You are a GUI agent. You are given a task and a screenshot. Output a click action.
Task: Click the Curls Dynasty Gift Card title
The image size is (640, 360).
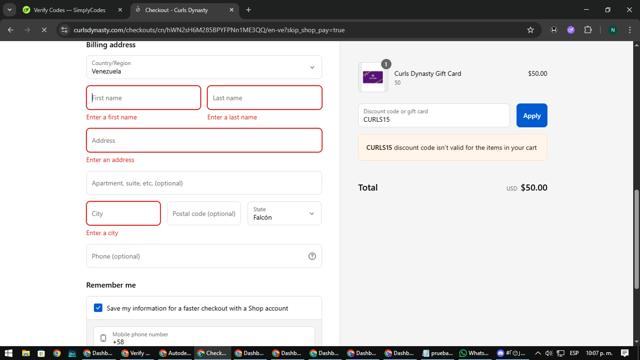[x=427, y=73]
